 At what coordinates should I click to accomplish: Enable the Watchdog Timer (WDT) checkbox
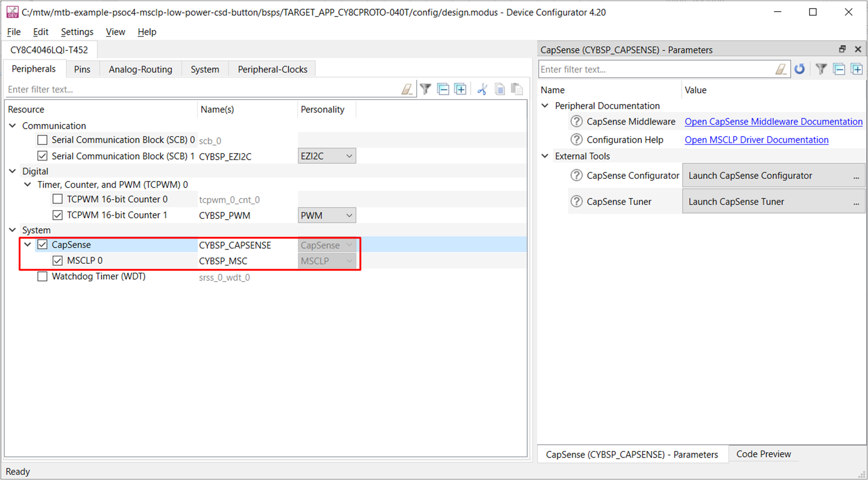42,276
